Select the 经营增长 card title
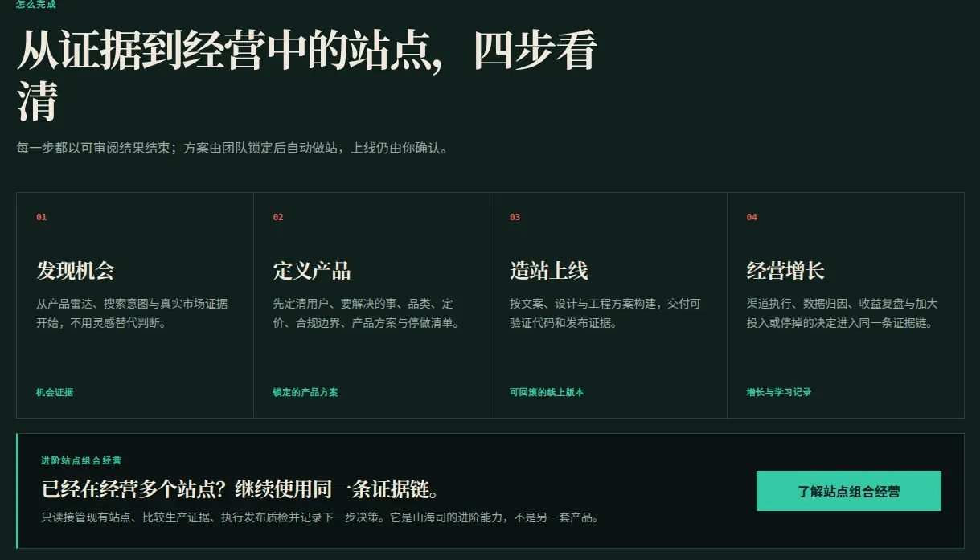The width and height of the screenshot is (980, 560). (x=785, y=271)
